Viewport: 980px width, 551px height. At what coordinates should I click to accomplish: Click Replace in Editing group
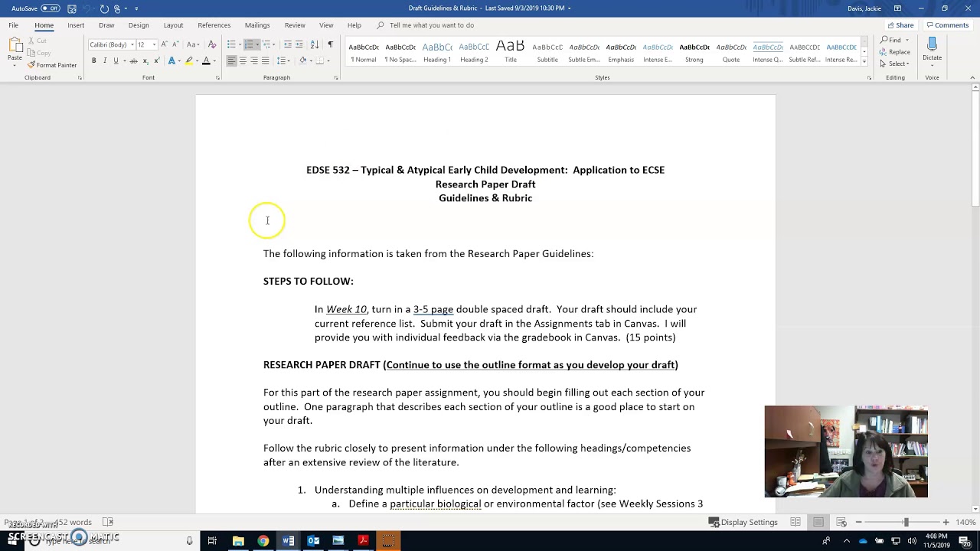[895, 52]
